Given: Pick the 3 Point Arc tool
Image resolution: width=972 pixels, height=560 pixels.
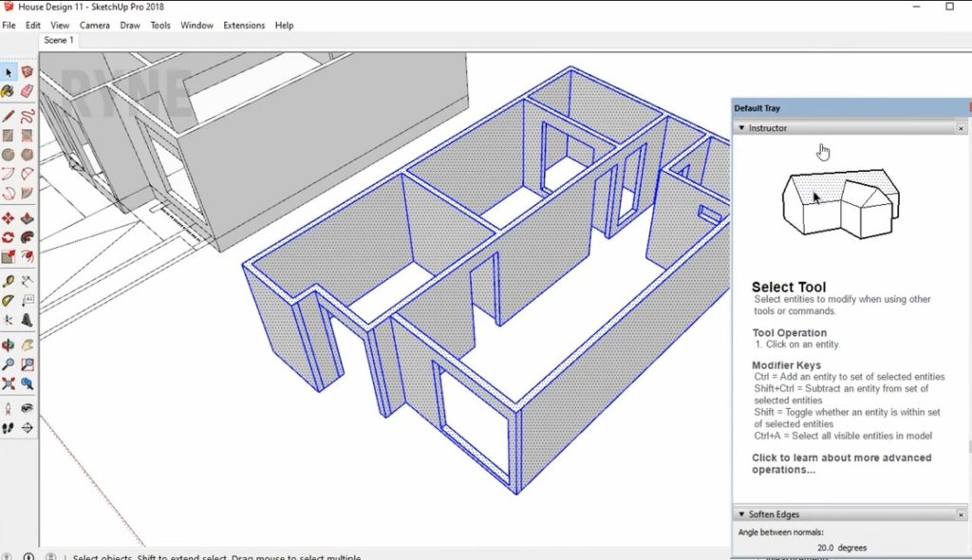Looking at the screenshot, I should [8, 193].
